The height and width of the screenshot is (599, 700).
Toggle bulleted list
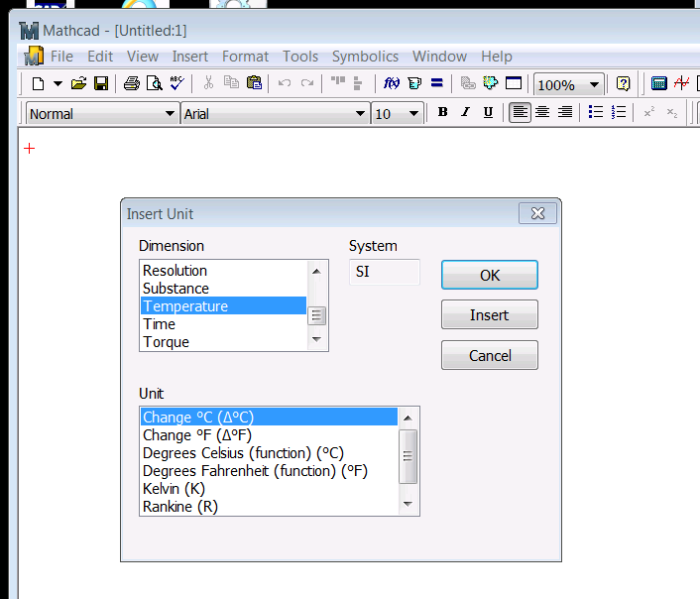coord(596,112)
